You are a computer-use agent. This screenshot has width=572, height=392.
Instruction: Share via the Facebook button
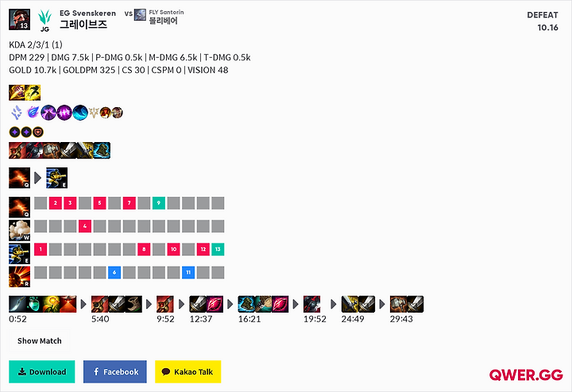(115, 371)
